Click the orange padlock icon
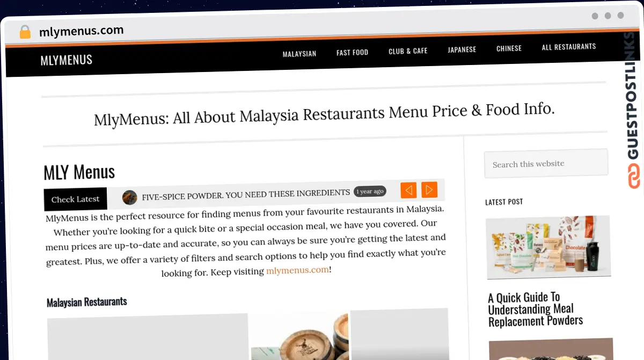This screenshot has width=644, height=360. [x=25, y=32]
